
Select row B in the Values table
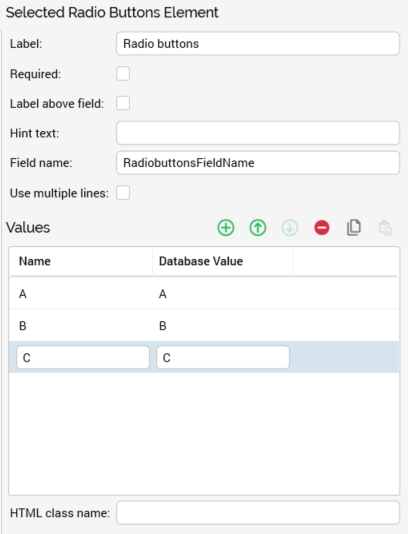coord(204,326)
